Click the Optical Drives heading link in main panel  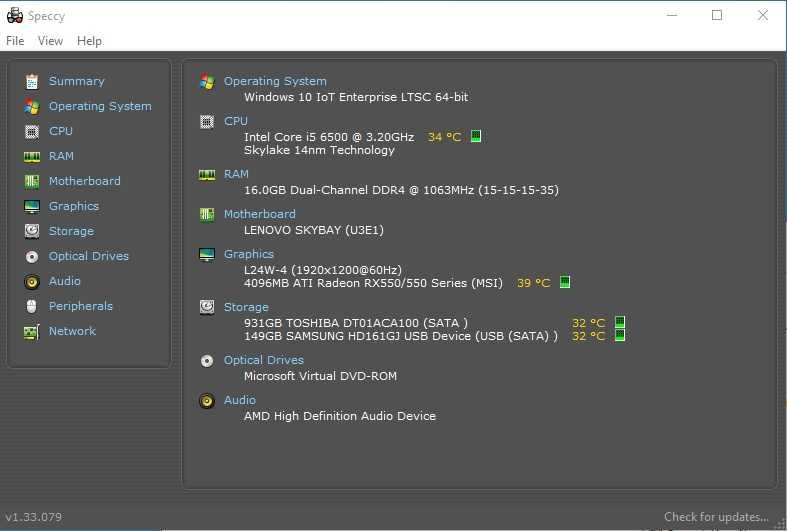[x=264, y=360]
